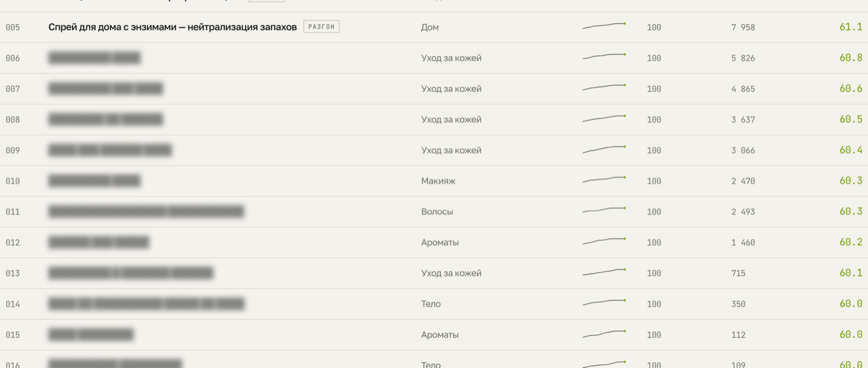Open the sparkline for row 011
This screenshot has height=368, width=868.
tap(604, 210)
